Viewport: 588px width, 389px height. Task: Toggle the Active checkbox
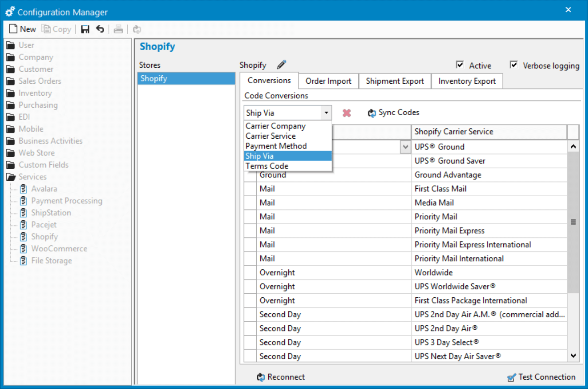(459, 65)
